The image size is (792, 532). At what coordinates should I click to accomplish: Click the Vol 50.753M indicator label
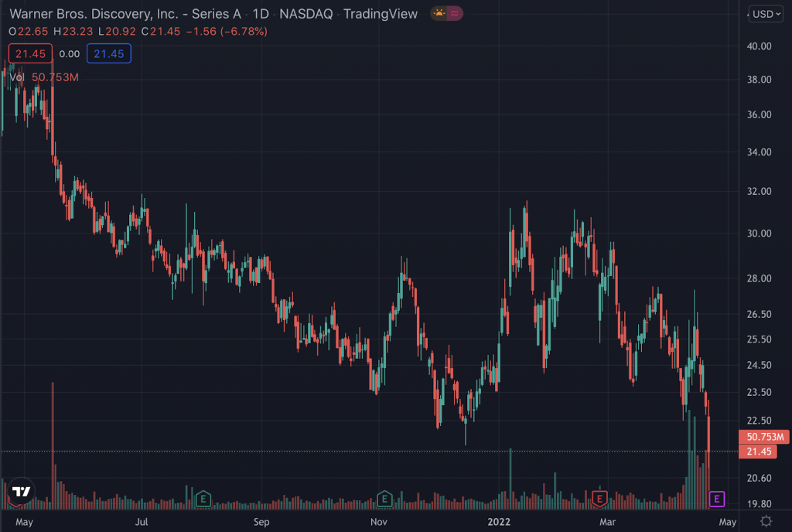click(44, 77)
